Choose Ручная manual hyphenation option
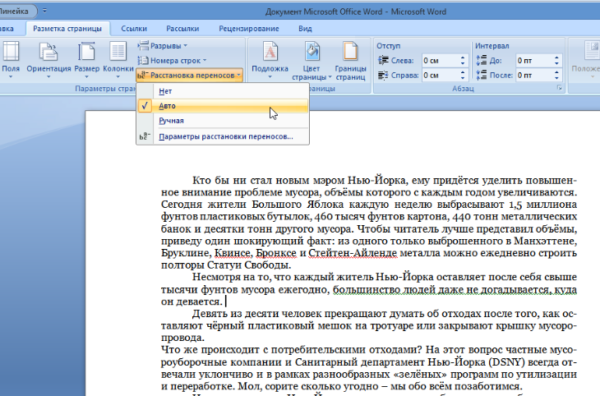 click(223, 121)
